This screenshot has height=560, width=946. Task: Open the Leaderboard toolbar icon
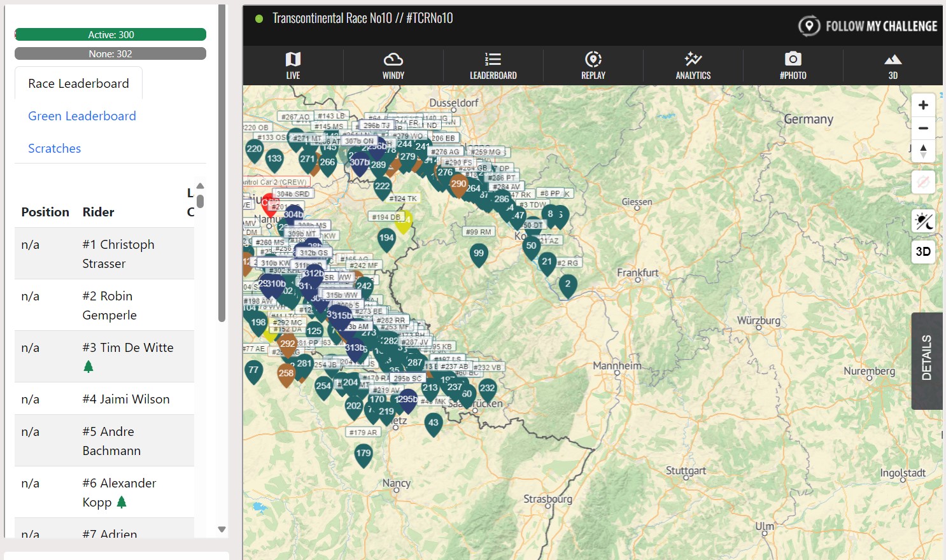(x=493, y=66)
